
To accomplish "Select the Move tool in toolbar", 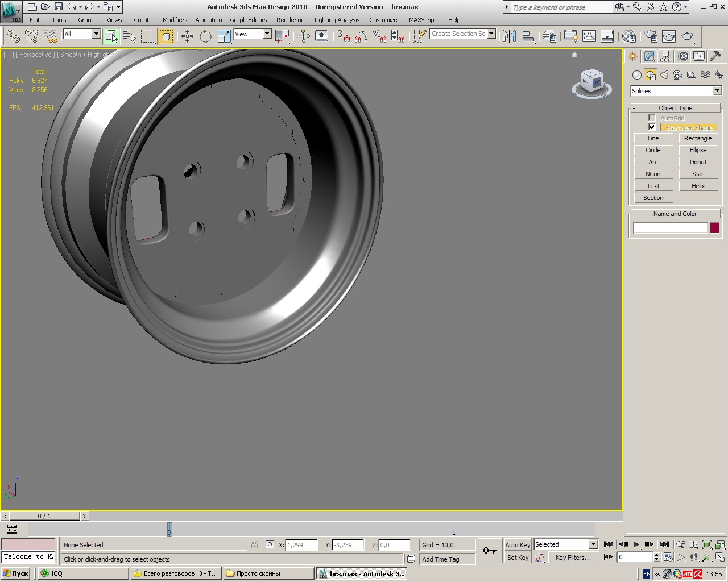I will pyautogui.click(x=187, y=36).
